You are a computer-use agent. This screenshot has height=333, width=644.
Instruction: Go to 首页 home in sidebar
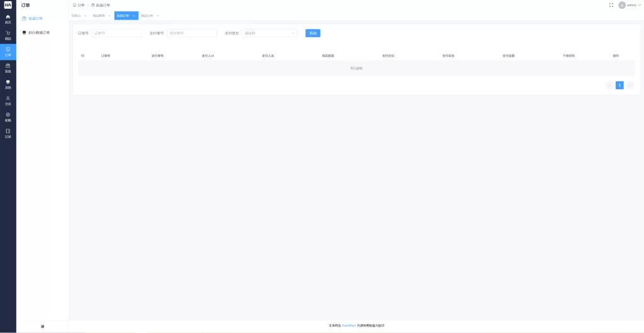pos(8,18)
